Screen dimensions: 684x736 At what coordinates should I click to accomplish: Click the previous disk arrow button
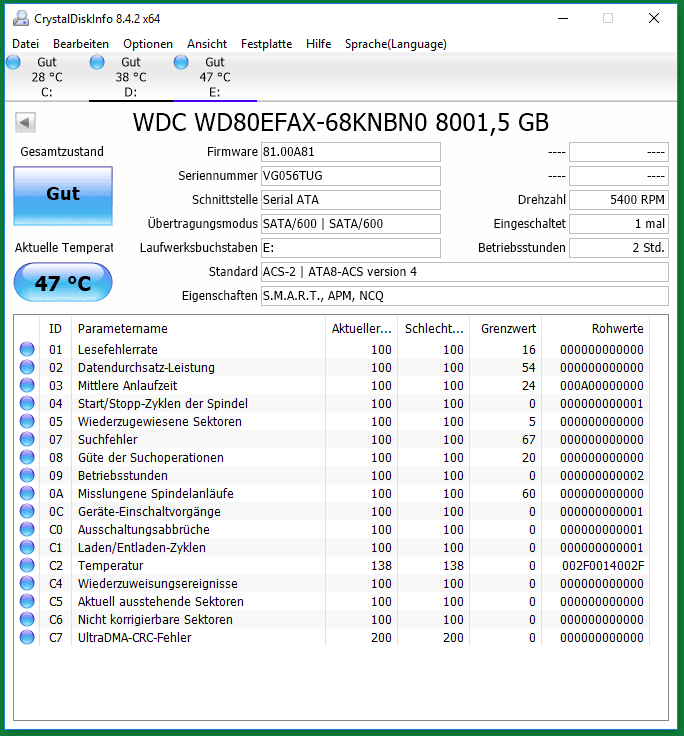click(x=25, y=123)
